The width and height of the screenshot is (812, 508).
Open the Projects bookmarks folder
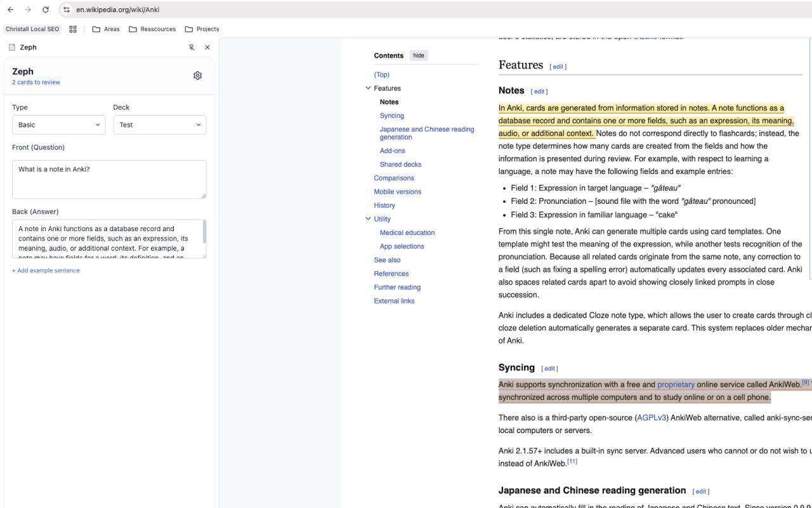click(202, 29)
